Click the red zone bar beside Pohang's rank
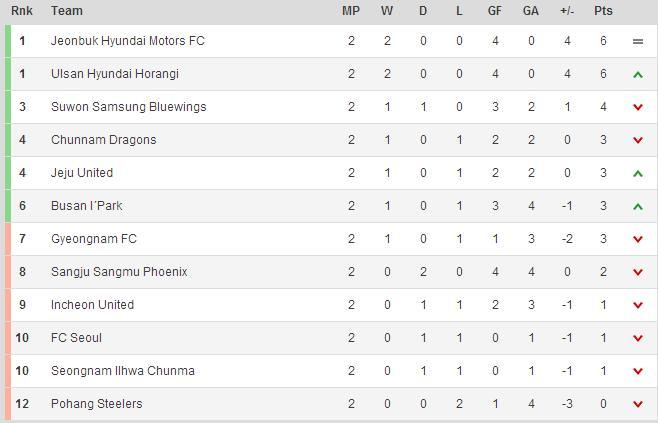Viewport: 658px width, 423px height. click(8, 404)
